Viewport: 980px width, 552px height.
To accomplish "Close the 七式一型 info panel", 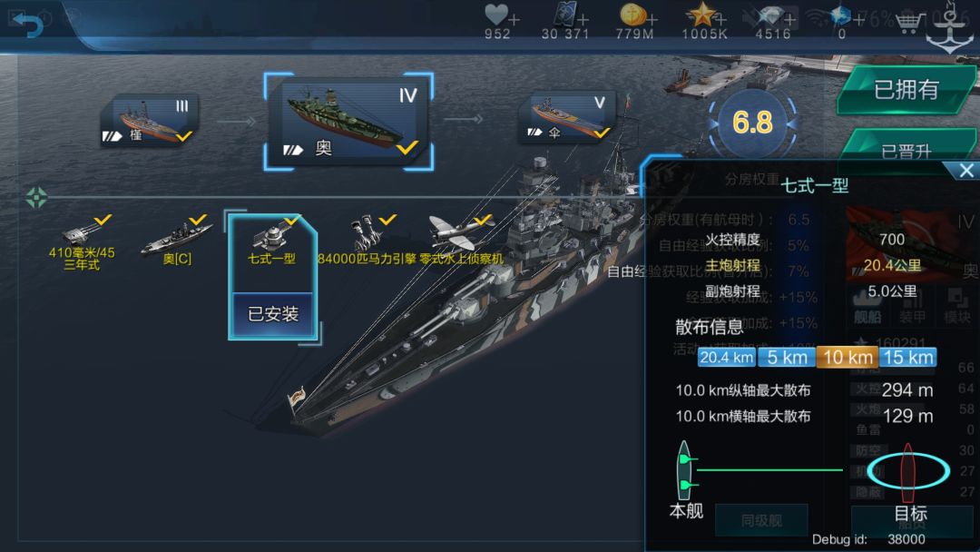I will pyautogui.click(x=966, y=170).
